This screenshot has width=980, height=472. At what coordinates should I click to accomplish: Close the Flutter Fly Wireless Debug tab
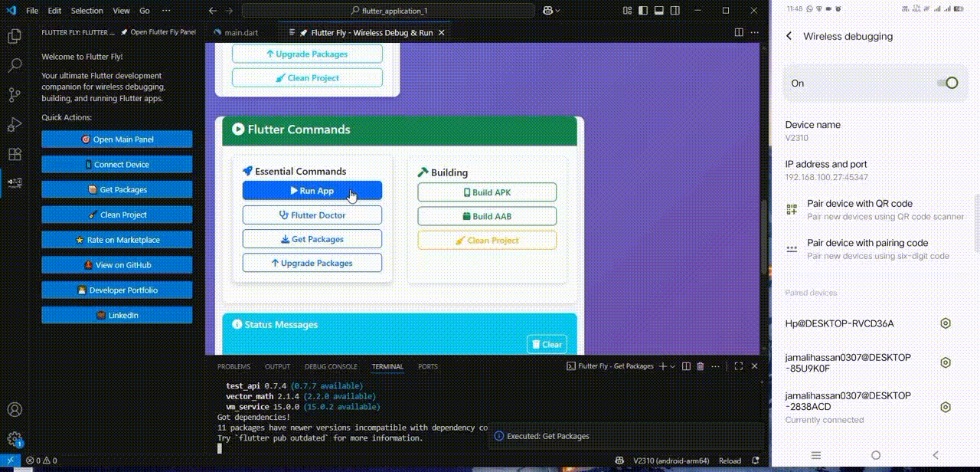point(441,33)
